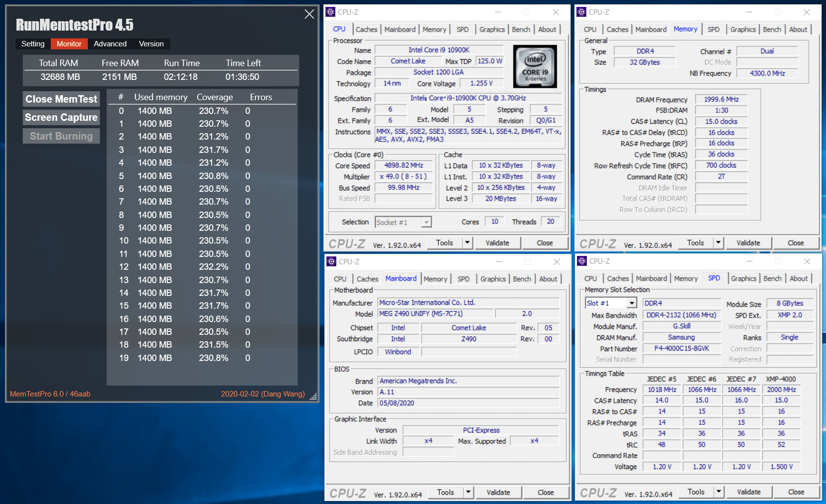Click Validate in the SPD tab window

pos(749,492)
